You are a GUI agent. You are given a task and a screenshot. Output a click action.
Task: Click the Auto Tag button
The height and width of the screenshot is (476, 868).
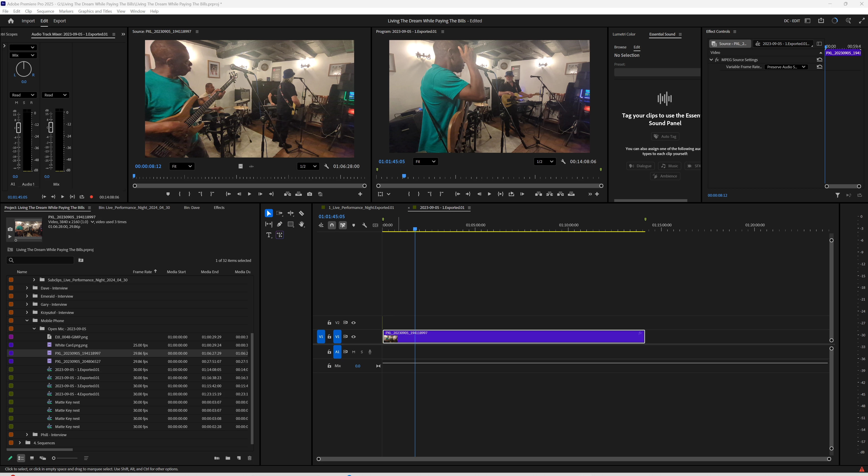coord(665,136)
